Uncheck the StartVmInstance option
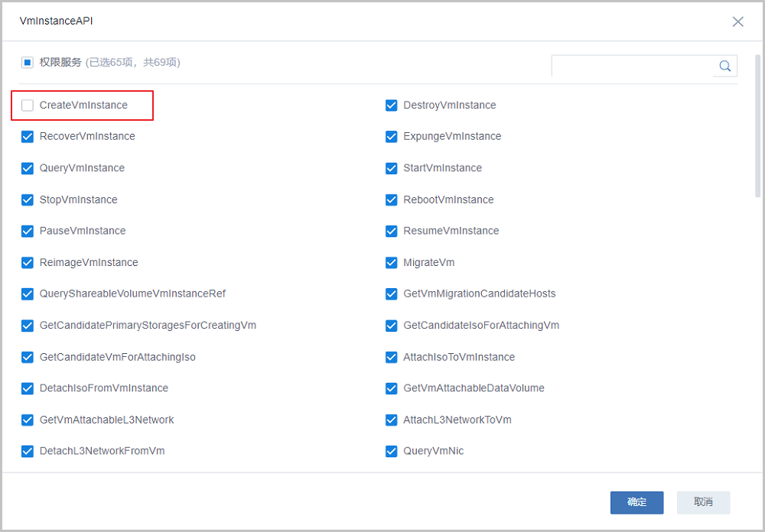The height and width of the screenshot is (532, 765). (392, 168)
